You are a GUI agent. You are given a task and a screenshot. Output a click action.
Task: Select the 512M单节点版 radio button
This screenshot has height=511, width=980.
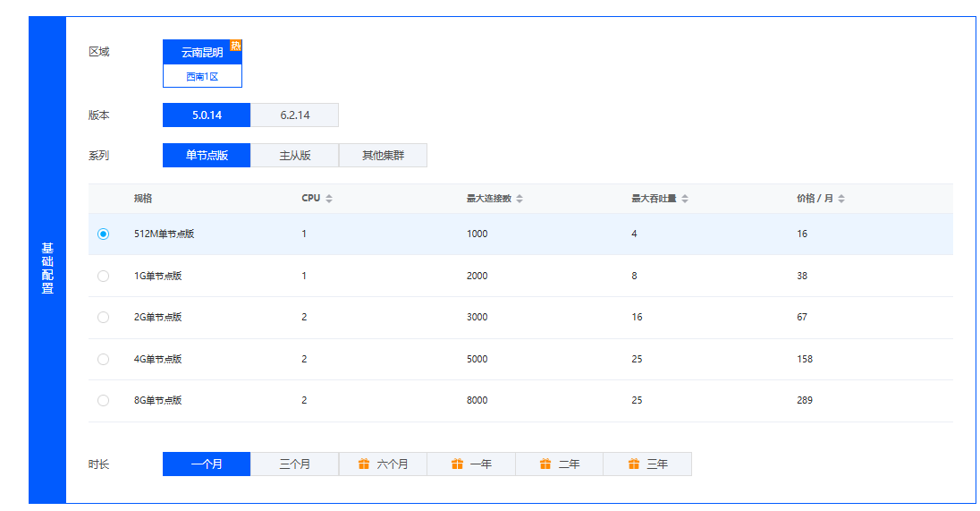click(x=104, y=234)
